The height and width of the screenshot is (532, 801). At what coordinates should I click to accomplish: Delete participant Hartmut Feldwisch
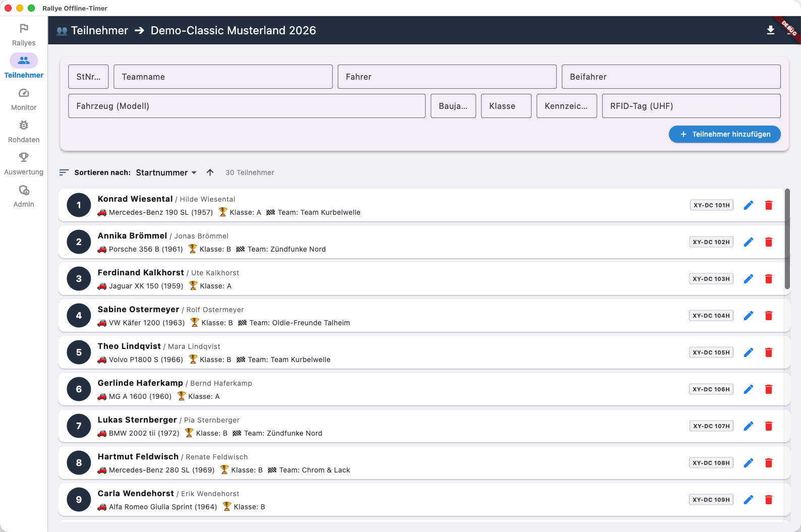coord(769,463)
